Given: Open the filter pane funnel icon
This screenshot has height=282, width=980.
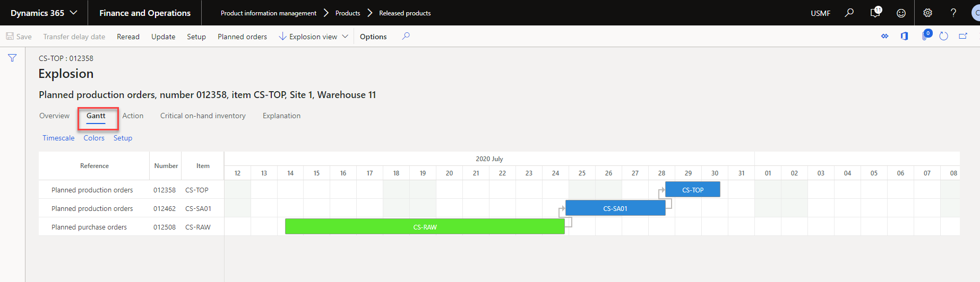Looking at the screenshot, I should coord(12,58).
